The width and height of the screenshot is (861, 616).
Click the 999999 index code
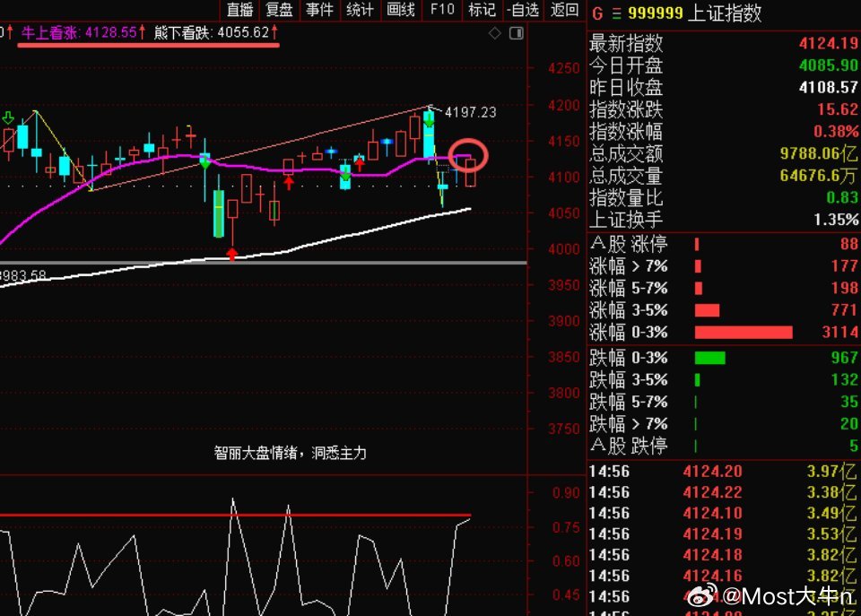(x=656, y=13)
